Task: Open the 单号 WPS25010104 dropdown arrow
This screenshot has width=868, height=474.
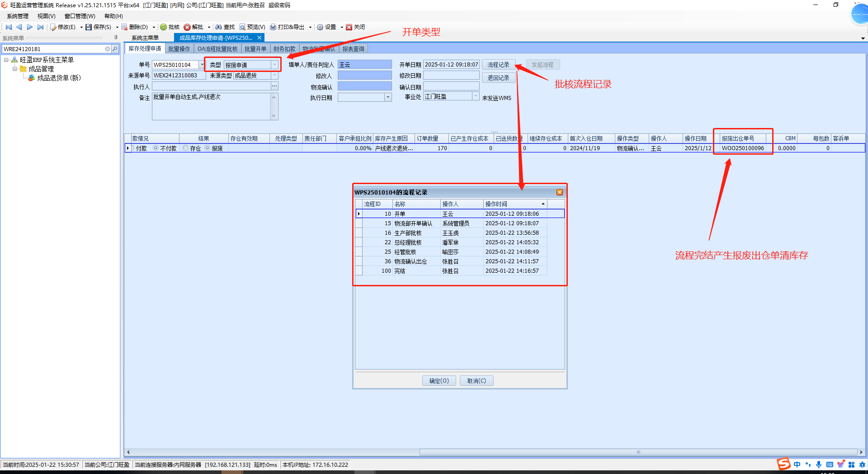Action: (x=202, y=65)
